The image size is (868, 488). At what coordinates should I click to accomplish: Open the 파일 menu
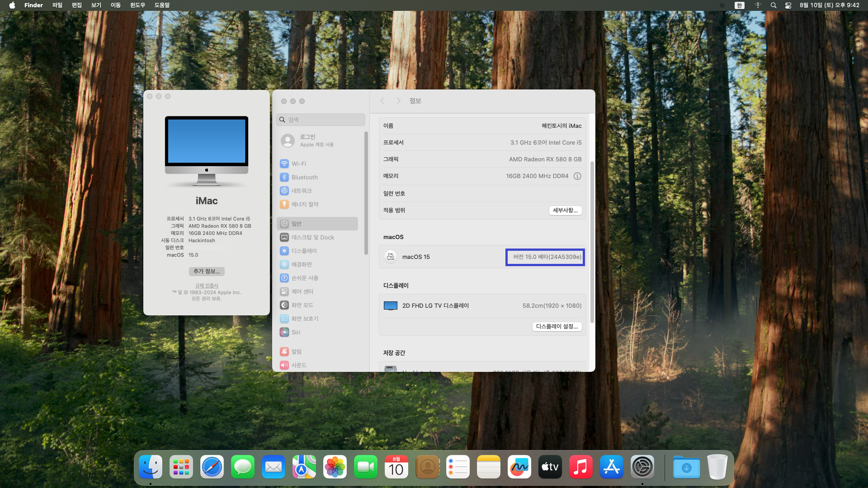click(57, 5)
